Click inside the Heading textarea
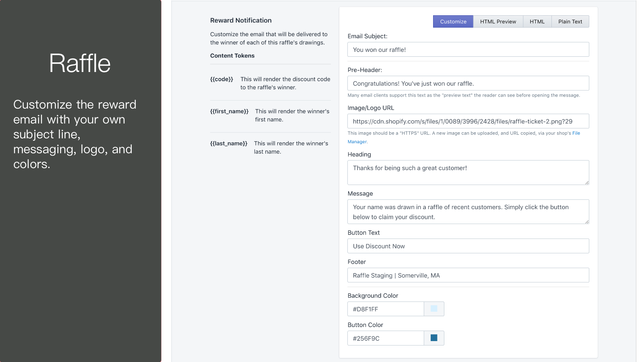This screenshot has width=644, height=362. coord(468,172)
